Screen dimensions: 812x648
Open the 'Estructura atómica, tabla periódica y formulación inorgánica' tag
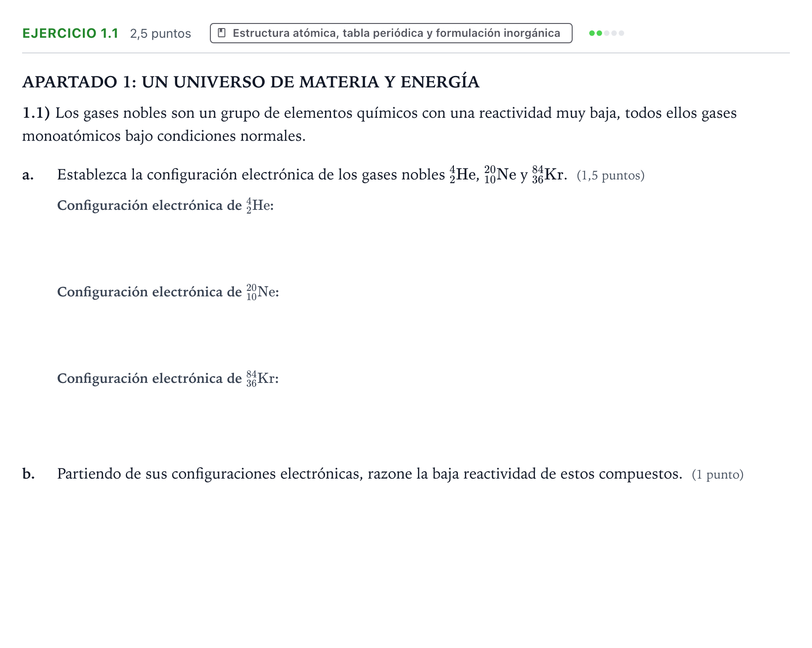(391, 33)
